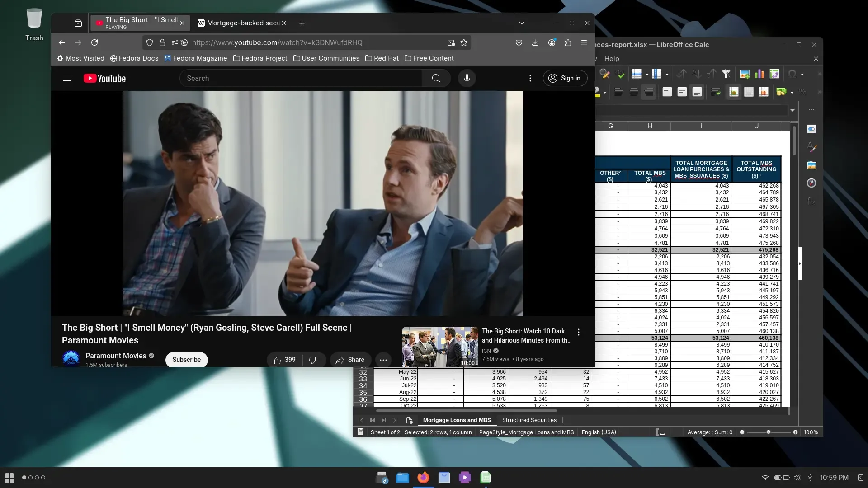Bookmark this page with the star icon
This screenshot has width=868, height=488.
tap(464, 42)
